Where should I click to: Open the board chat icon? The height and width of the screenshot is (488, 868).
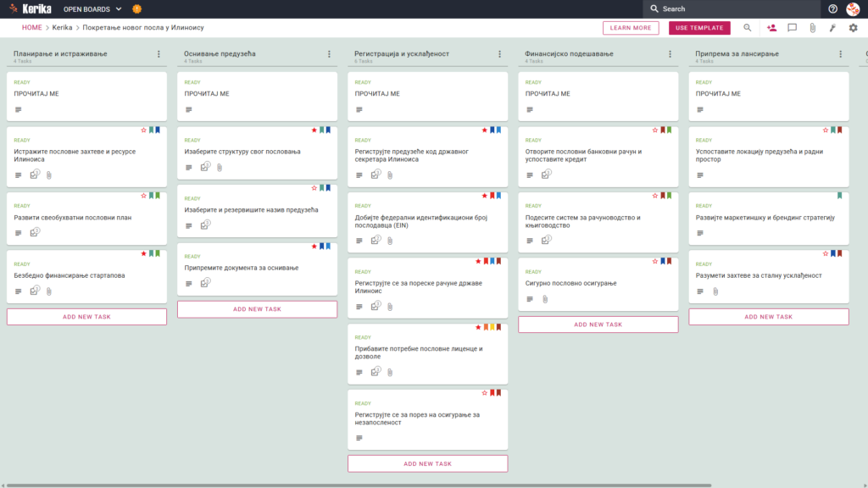[x=793, y=28]
